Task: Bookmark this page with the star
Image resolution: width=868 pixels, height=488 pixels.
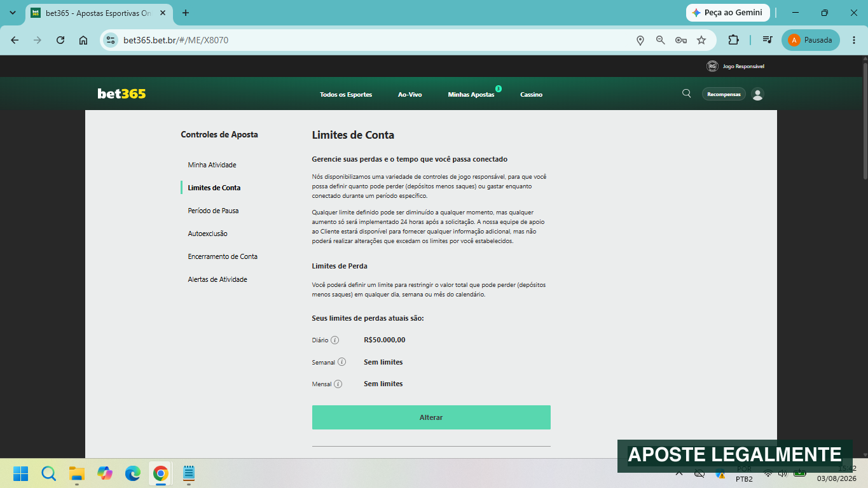Action: (x=701, y=40)
